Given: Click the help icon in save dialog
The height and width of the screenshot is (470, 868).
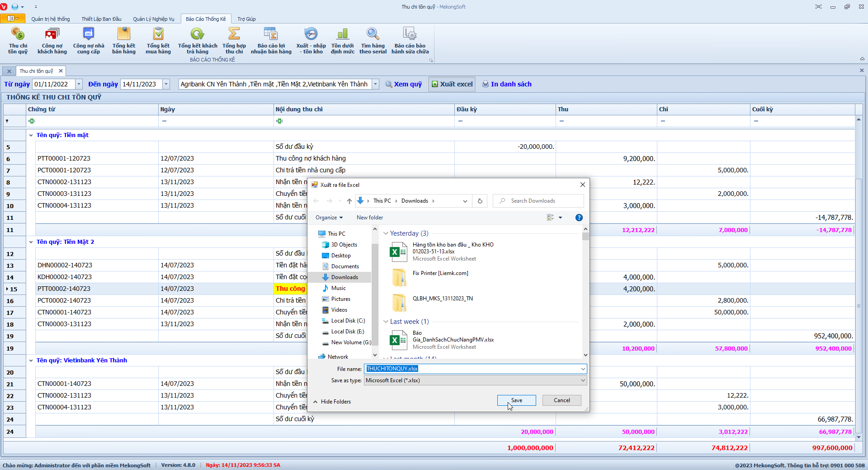Looking at the screenshot, I should click(579, 218).
